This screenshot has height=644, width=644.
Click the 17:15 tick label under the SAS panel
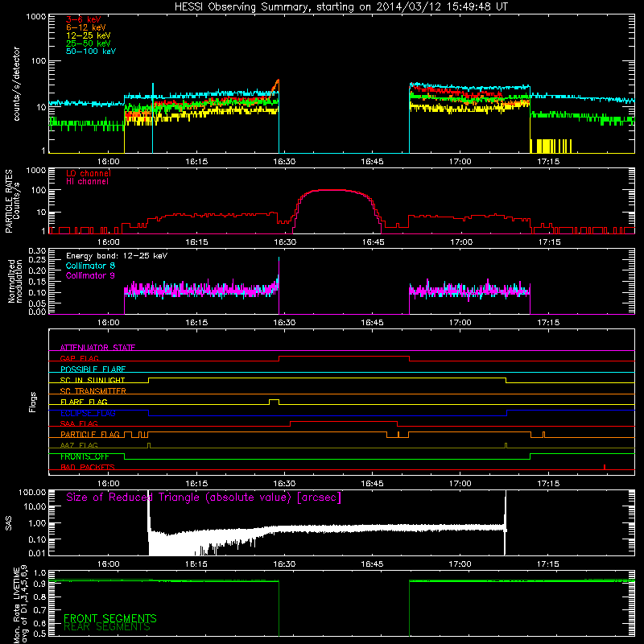click(x=548, y=564)
